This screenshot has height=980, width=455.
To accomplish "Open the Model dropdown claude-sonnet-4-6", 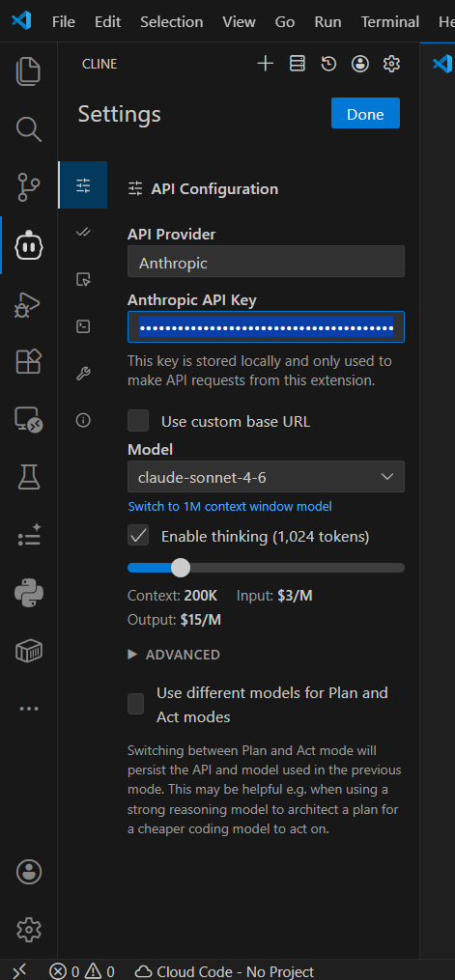I will (x=266, y=477).
